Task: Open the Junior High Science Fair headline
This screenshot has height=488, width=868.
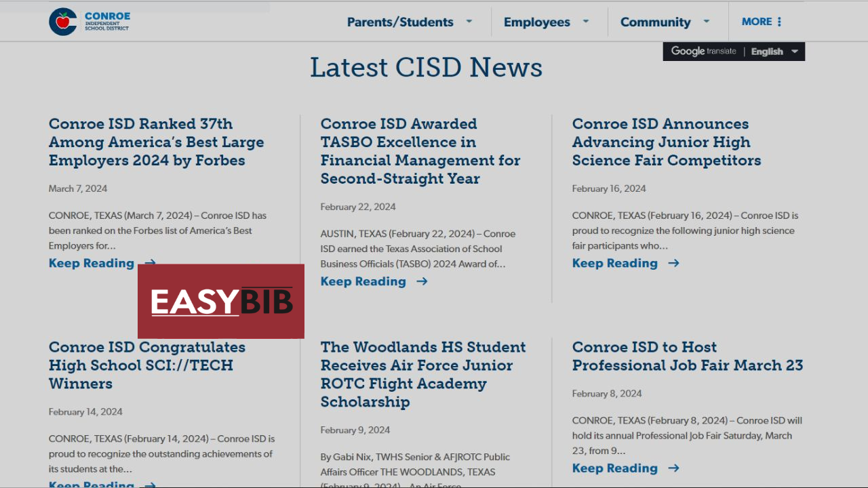Action: pos(667,142)
